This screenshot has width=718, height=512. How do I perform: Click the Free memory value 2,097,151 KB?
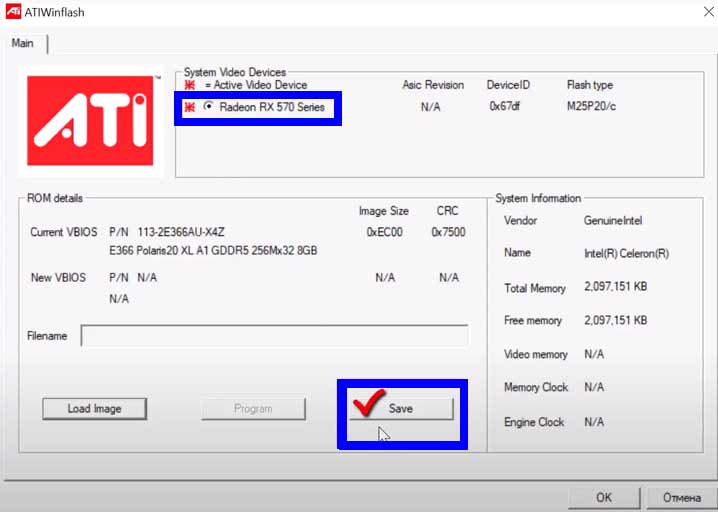coord(615,320)
